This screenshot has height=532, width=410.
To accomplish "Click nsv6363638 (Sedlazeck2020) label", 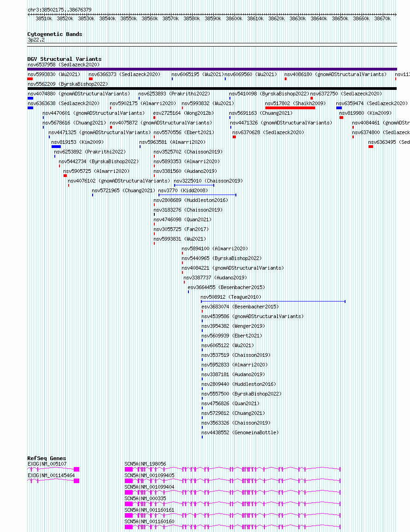I will coord(64,103).
